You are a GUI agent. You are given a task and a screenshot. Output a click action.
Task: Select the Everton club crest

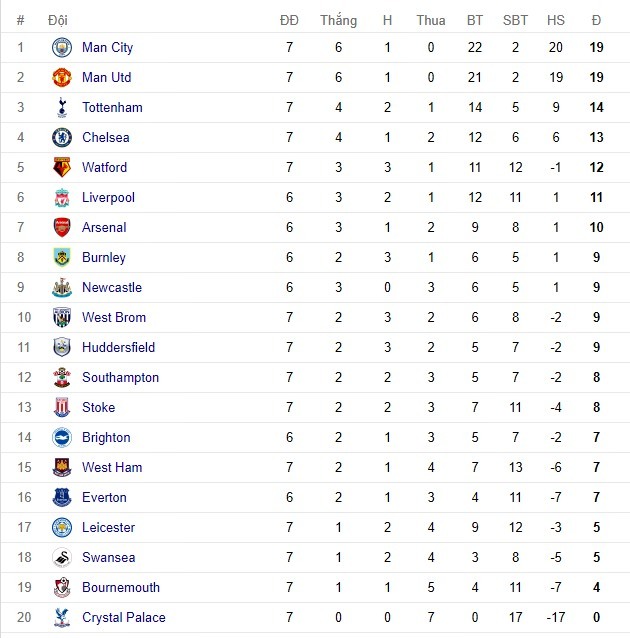(x=62, y=497)
